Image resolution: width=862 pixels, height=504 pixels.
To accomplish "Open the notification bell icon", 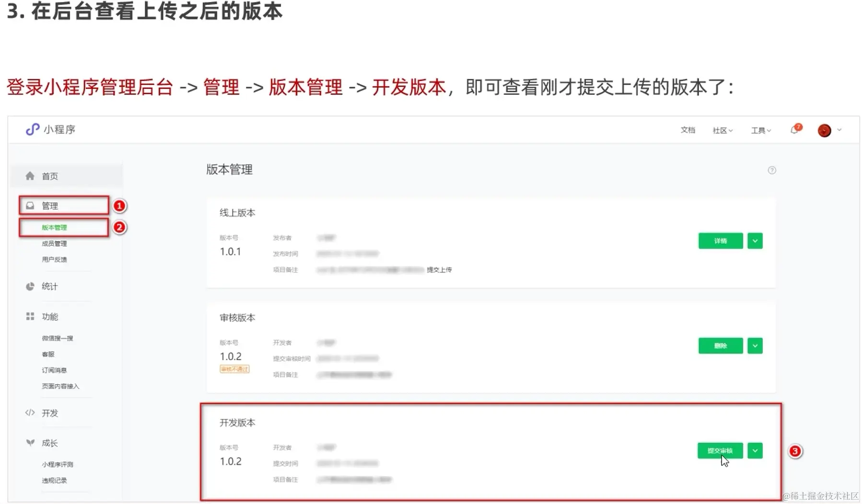I will tap(795, 130).
